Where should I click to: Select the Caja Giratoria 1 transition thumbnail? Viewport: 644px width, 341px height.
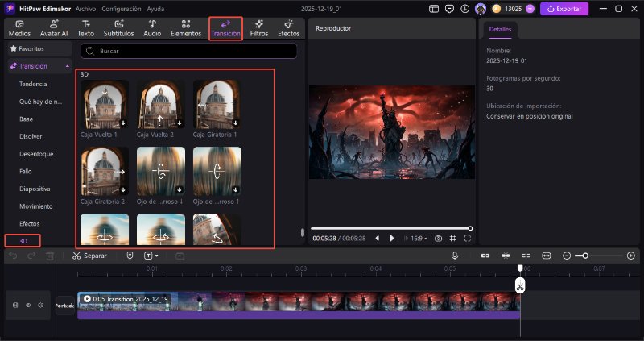217,104
